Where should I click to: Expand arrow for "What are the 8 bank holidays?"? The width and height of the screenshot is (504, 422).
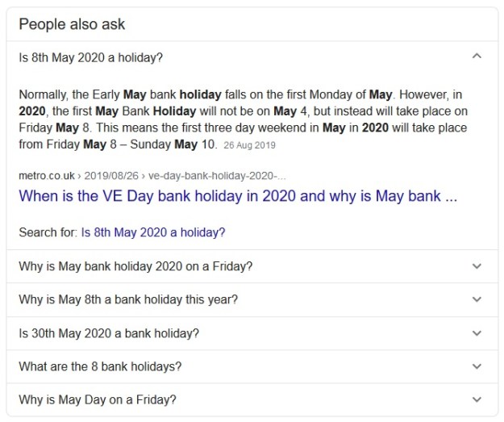(x=477, y=366)
